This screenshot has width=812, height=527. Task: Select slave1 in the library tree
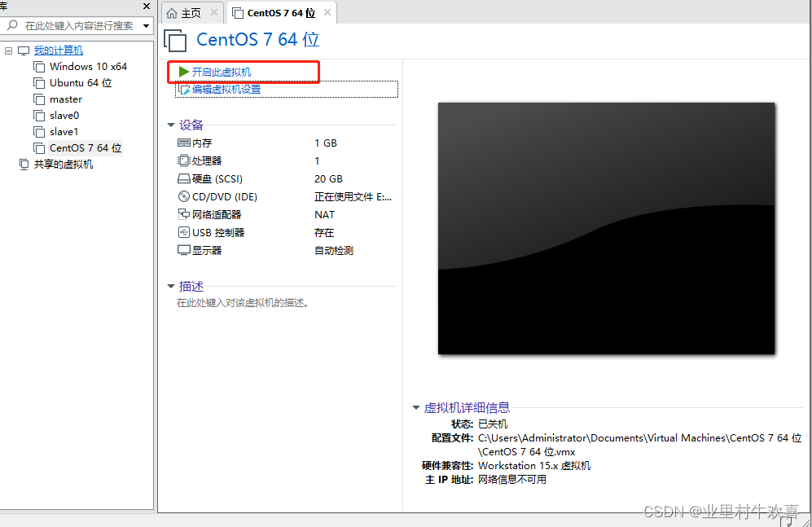pyautogui.click(x=64, y=132)
